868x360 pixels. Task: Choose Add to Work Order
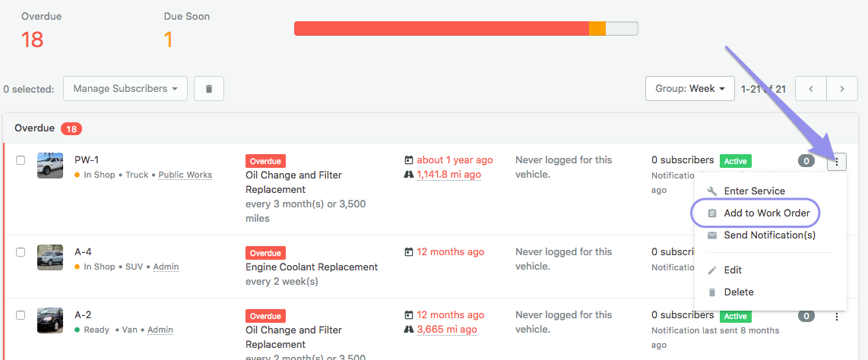(766, 213)
